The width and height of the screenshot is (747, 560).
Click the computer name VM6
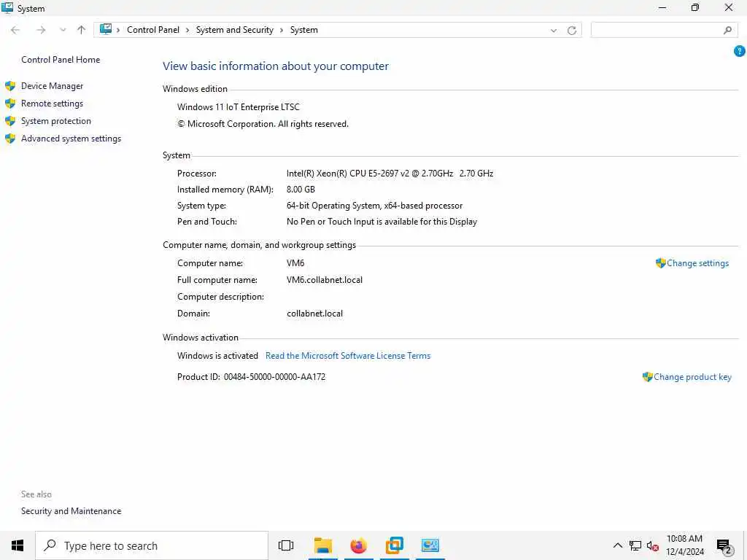(295, 262)
